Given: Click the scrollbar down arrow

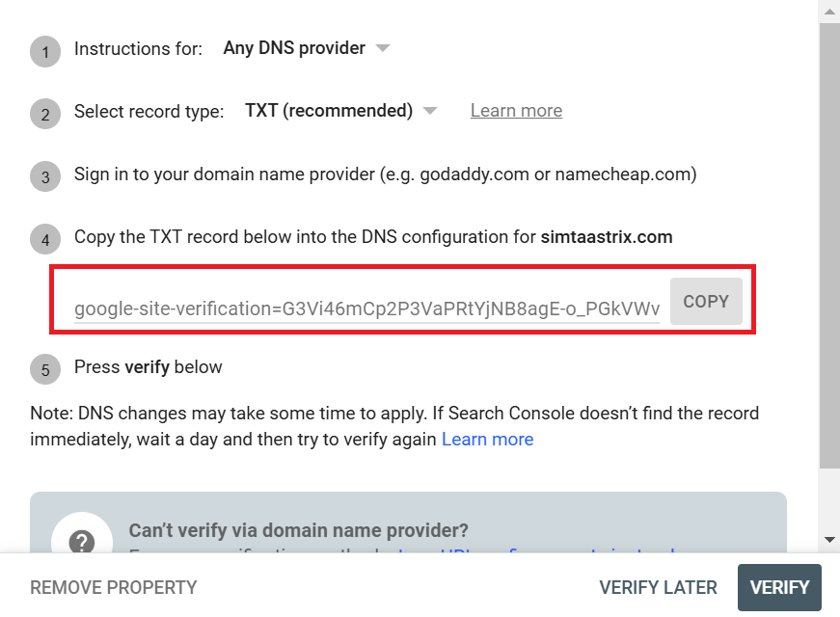Looking at the screenshot, I should (828, 540).
